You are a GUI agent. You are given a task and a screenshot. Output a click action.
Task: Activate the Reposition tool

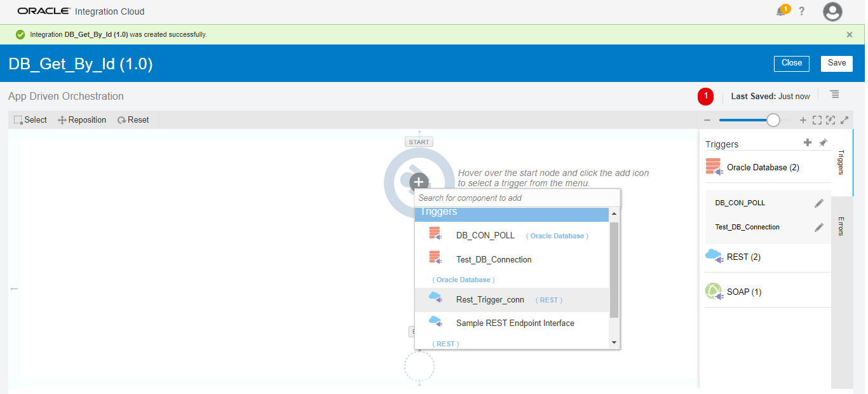coord(82,119)
